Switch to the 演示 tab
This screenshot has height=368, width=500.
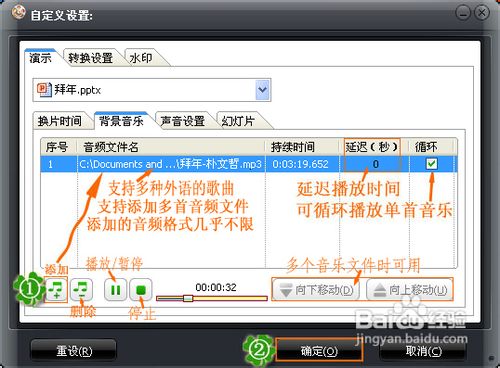tap(40, 58)
